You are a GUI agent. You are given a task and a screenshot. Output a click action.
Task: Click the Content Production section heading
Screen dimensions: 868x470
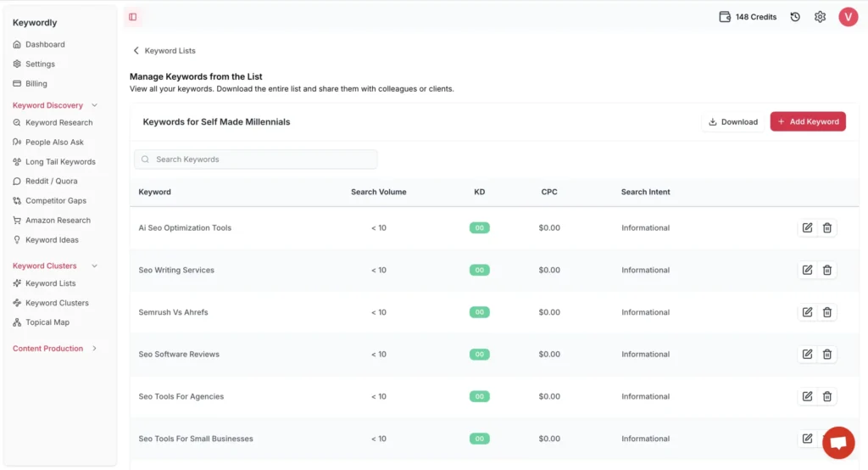(47, 349)
